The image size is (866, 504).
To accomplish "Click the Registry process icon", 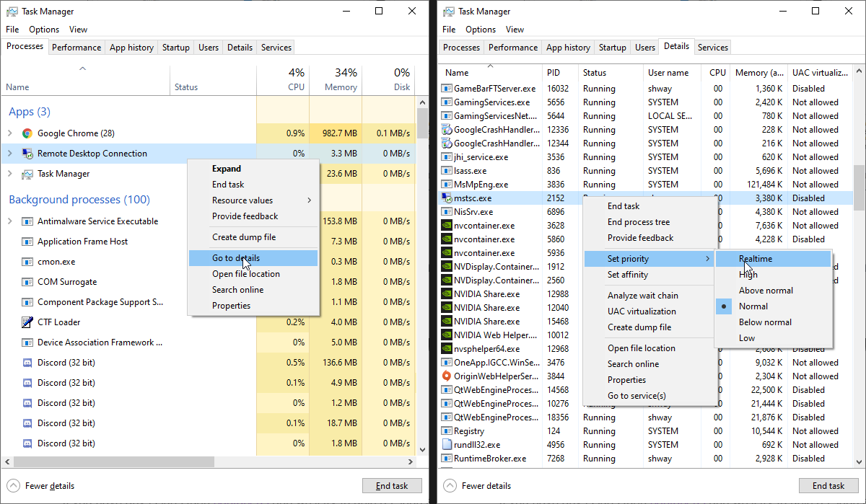I will coord(447,431).
